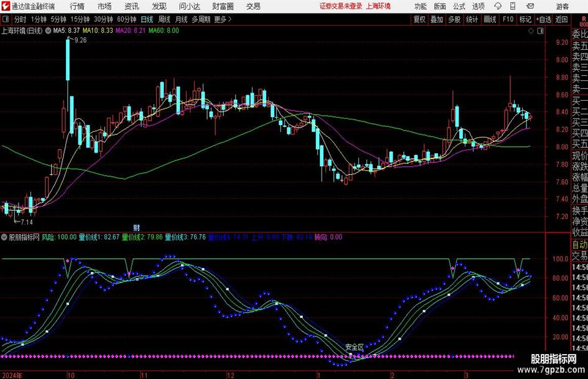Viewport: 588px width, 379px height.
Task: Open the mail envelope icon
Action: coord(530,6)
